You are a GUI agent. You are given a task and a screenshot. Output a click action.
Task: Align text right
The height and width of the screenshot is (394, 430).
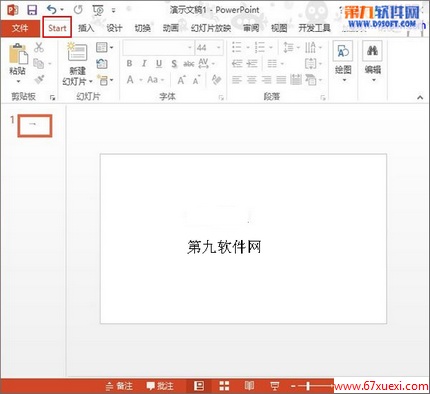[x=266, y=80]
